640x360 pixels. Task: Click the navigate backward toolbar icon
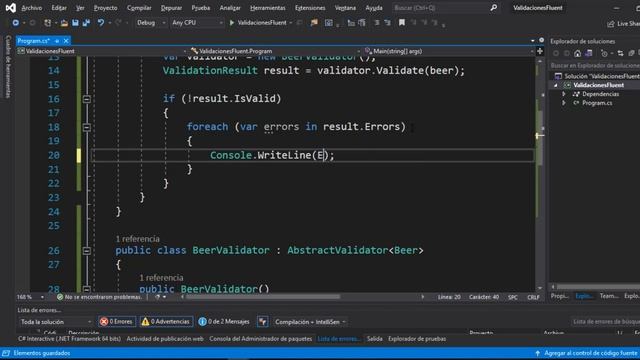click(x=16, y=23)
